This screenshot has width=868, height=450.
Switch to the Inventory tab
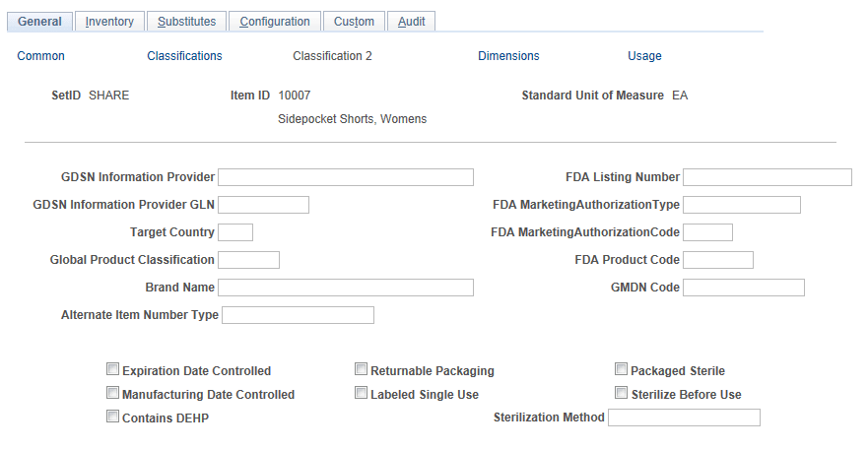(x=109, y=22)
